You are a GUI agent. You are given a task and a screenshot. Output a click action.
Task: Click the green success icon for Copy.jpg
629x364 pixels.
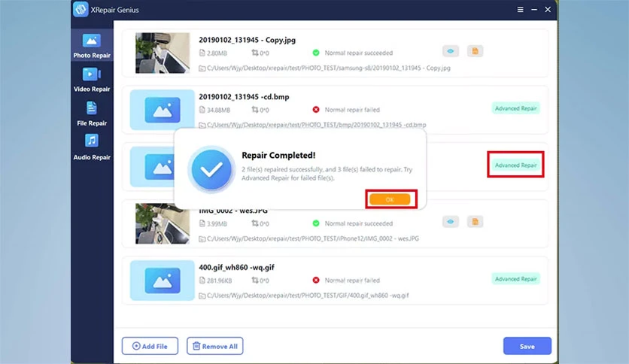point(316,53)
